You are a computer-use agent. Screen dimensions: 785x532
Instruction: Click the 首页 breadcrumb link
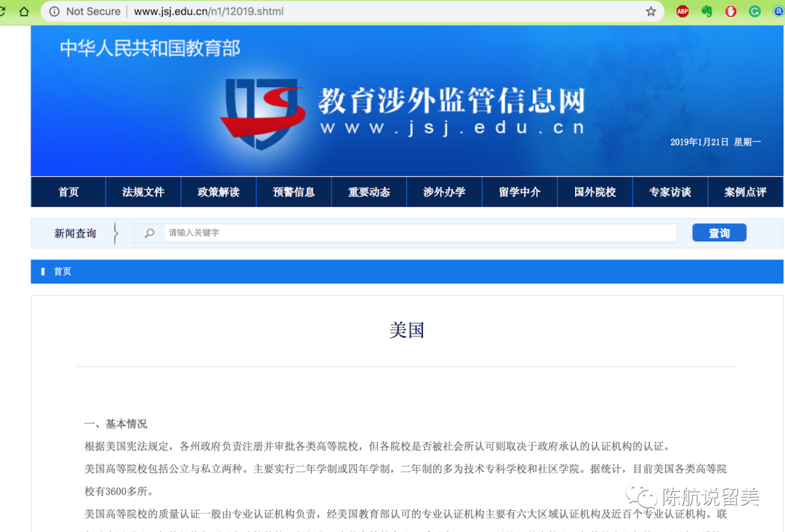63,272
